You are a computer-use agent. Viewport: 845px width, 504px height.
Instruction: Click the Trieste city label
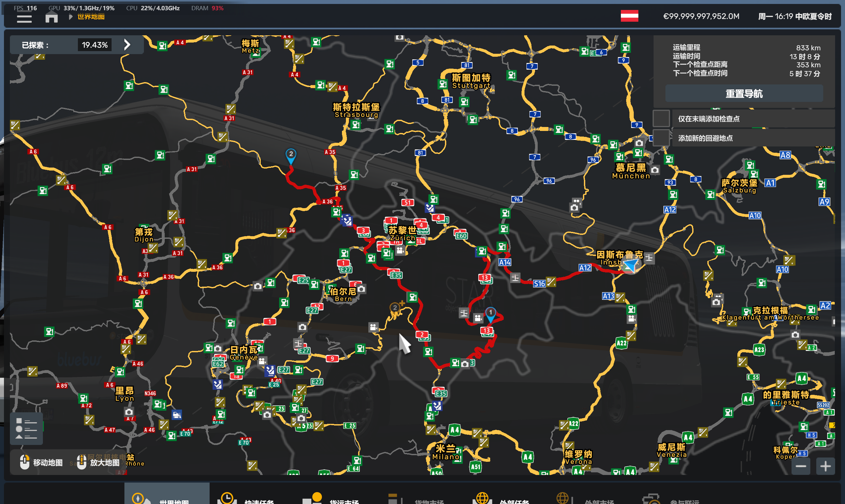[786, 398]
